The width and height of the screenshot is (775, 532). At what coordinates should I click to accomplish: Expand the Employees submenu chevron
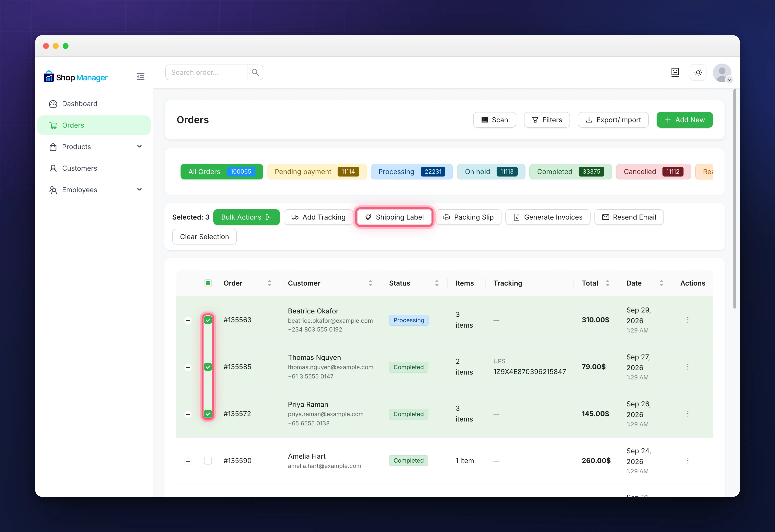tap(139, 190)
